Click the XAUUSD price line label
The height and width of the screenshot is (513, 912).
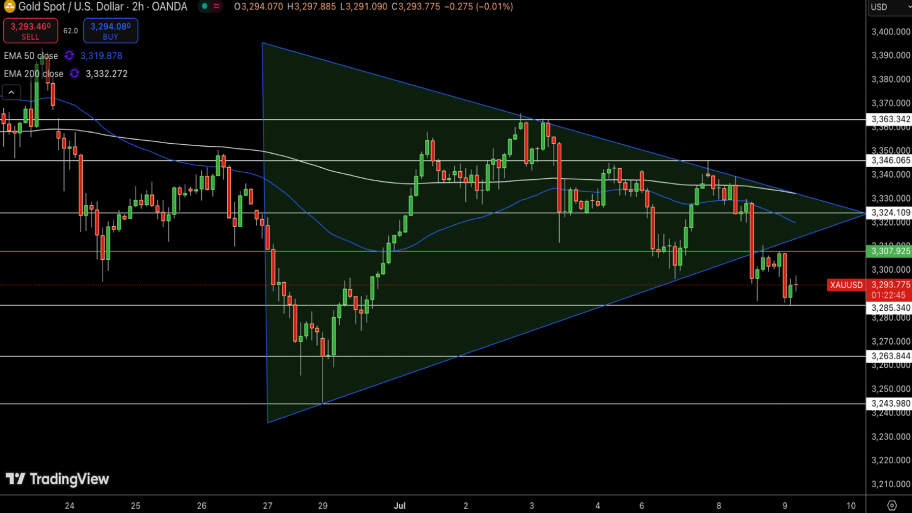846,285
